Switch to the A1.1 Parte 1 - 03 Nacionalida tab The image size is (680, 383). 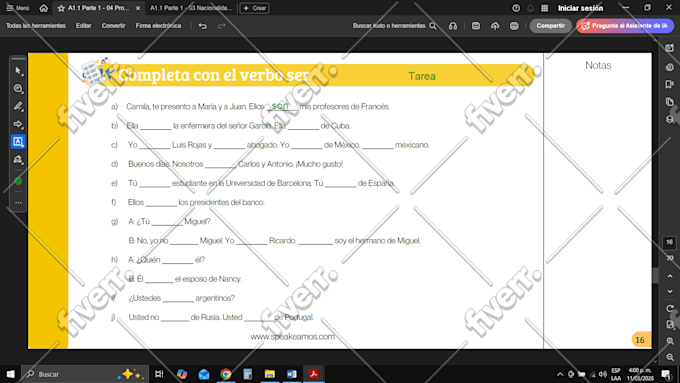191,8
